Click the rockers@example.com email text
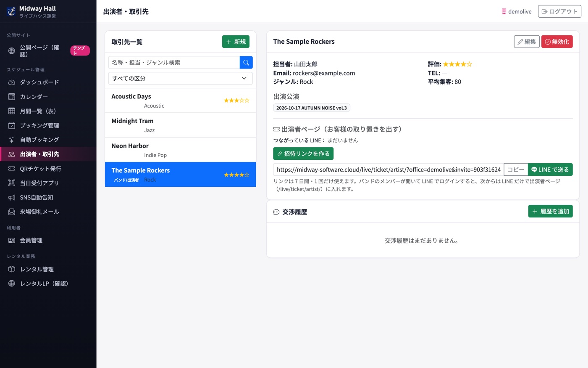This screenshot has height=368, width=588. (x=324, y=73)
